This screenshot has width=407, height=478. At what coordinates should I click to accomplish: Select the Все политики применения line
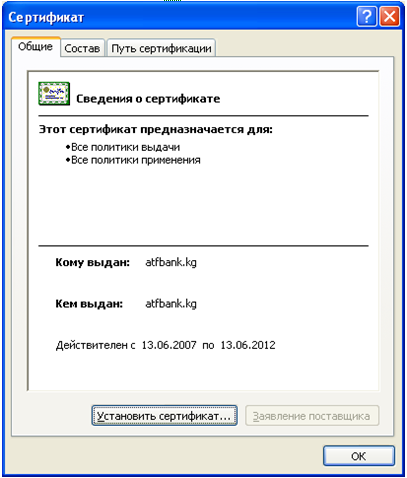pos(133,160)
